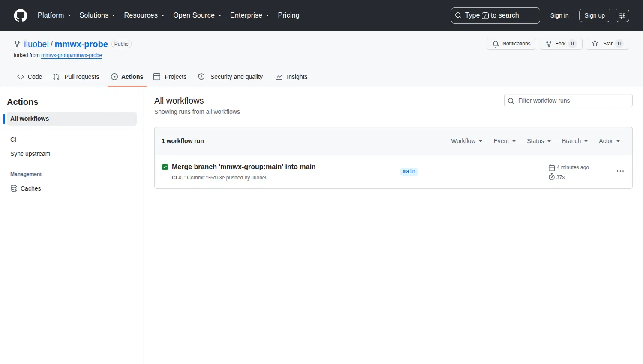Viewport: 643px width, 364px height.
Task: Click the fork icon beside iluobei repository name
Action: tap(17, 44)
